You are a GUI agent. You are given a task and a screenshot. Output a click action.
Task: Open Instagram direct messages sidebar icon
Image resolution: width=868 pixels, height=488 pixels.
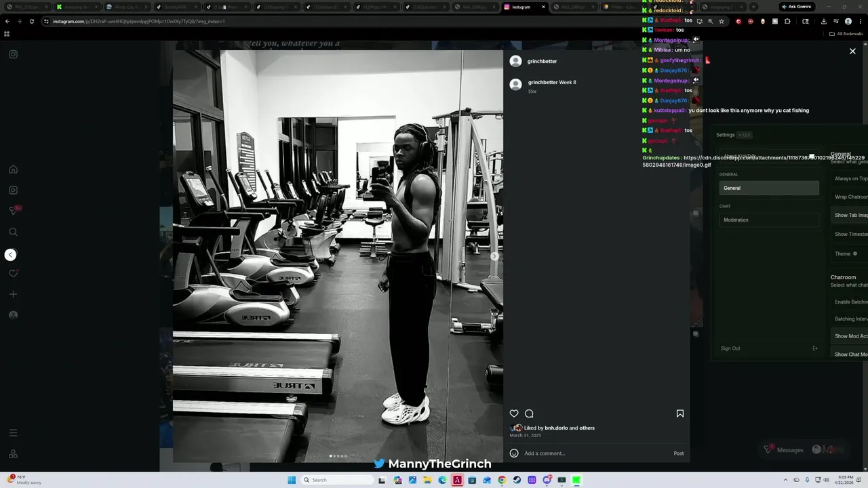tap(13, 211)
